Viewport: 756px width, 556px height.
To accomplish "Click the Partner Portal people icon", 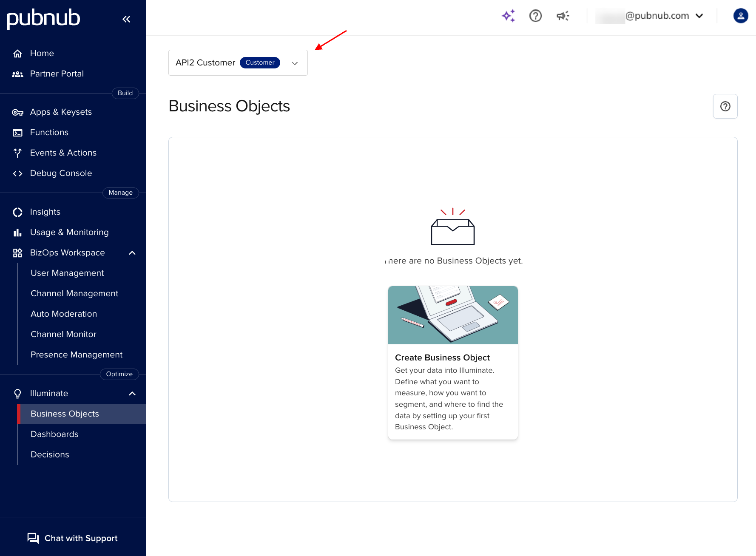I will click(17, 74).
